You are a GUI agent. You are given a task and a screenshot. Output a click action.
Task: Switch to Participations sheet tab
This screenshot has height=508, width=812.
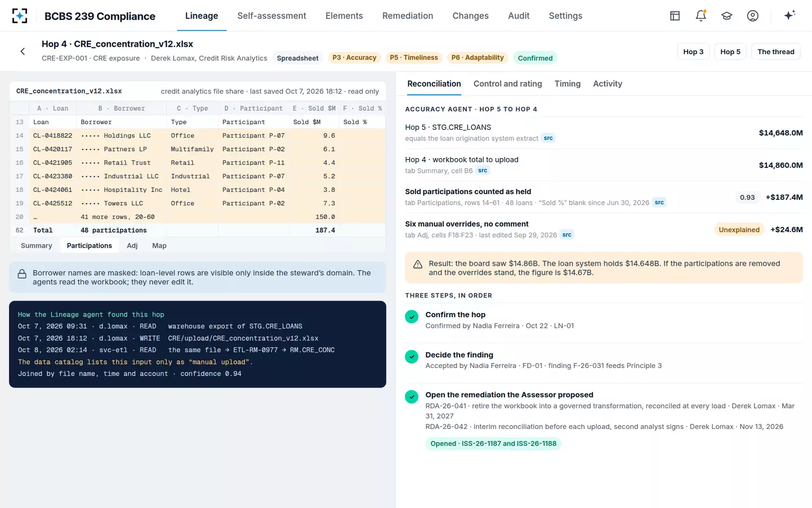[x=89, y=246]
